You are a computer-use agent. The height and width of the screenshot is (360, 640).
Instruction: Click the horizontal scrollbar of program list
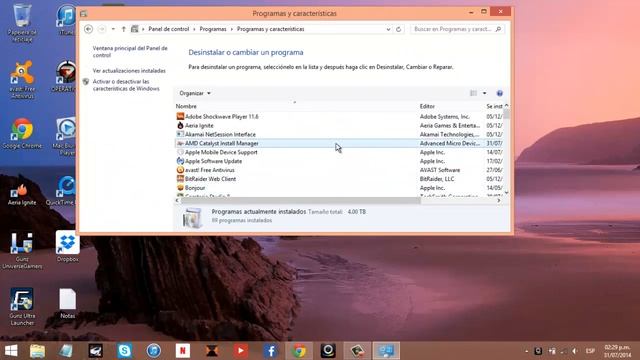[x=300, y=200]
